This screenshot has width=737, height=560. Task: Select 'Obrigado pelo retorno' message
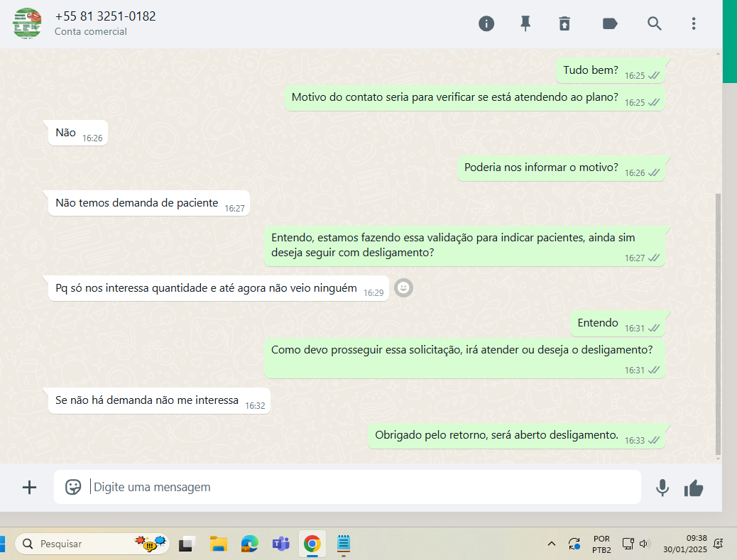pos(516,436)
